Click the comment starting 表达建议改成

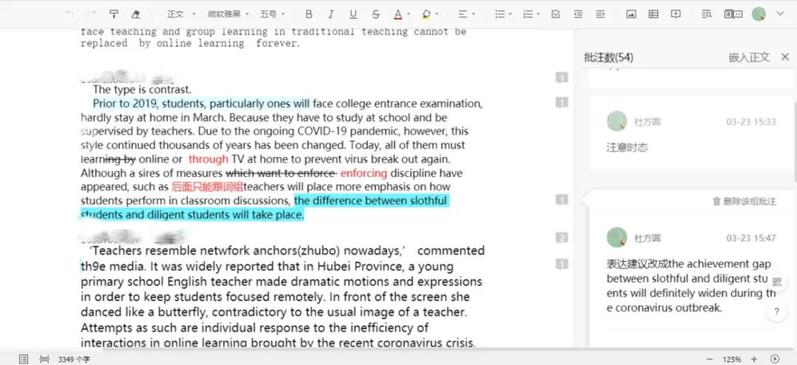coord(691,286)
